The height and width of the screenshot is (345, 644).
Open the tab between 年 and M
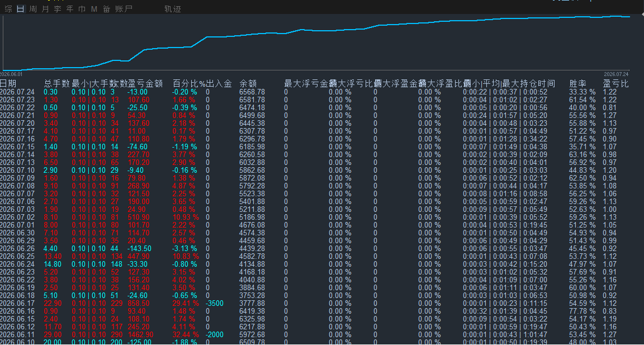pyautogui.click(x=82, y=9)
